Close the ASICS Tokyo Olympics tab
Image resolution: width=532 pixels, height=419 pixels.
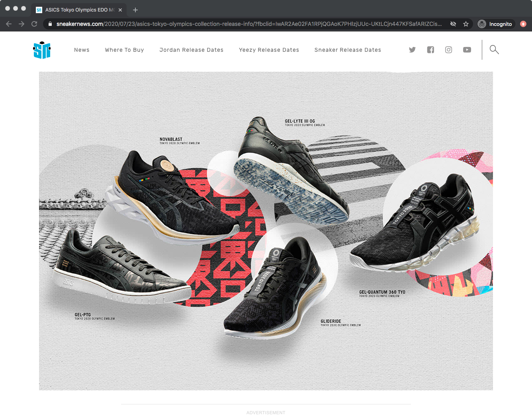click(120, 10)
